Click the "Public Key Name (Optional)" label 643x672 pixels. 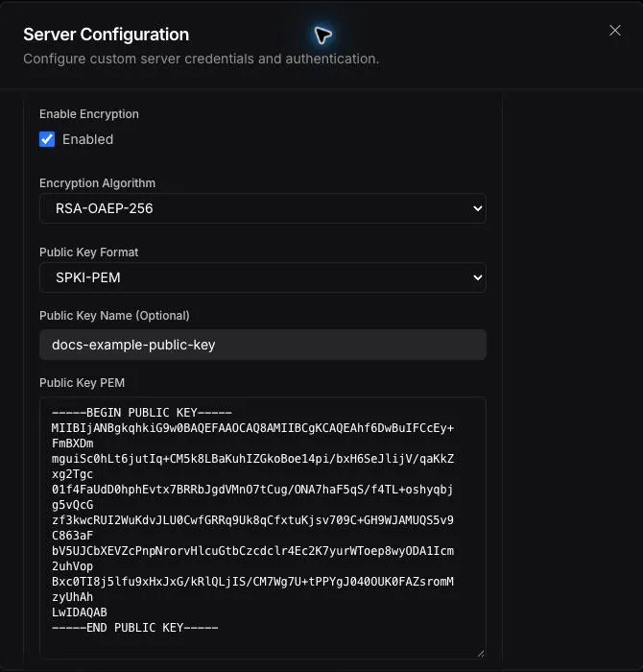(114, 316)
